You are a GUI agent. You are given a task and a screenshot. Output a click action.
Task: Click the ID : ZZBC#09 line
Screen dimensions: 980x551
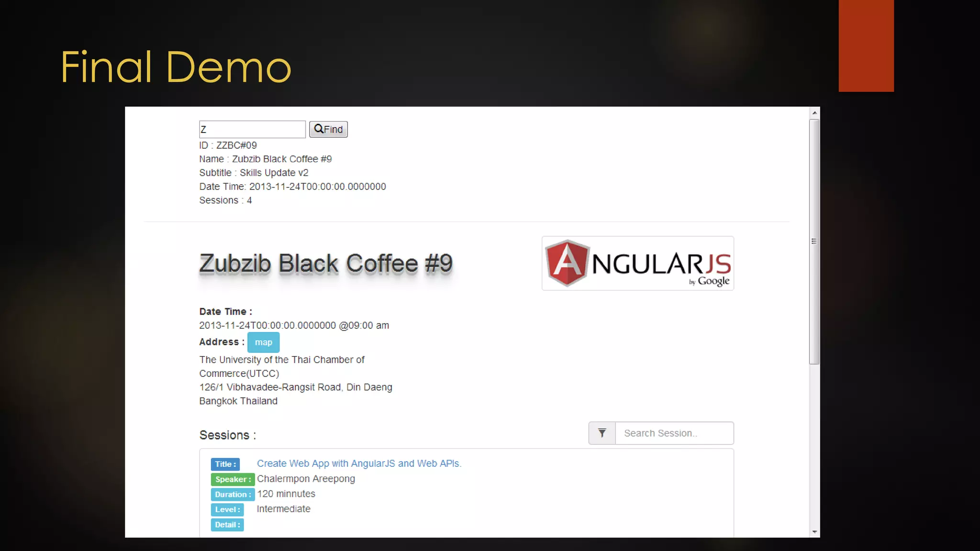[228, 145]
